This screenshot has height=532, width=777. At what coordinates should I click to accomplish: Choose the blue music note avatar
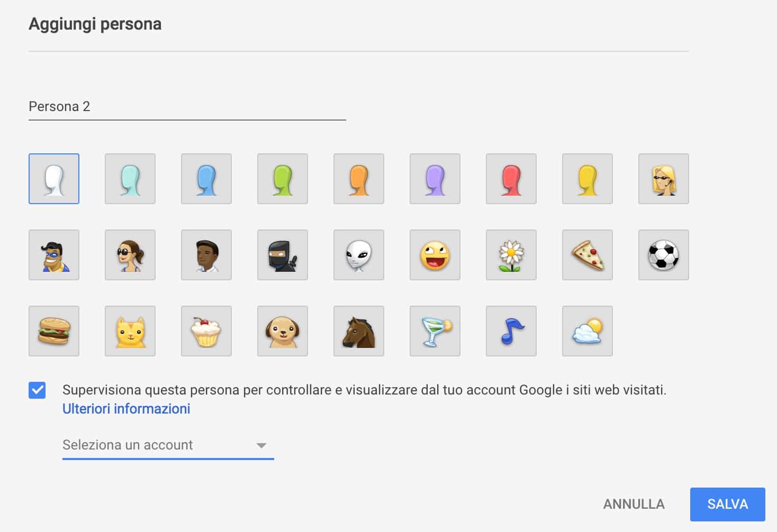pyautogui.click(x=511, y=331)
